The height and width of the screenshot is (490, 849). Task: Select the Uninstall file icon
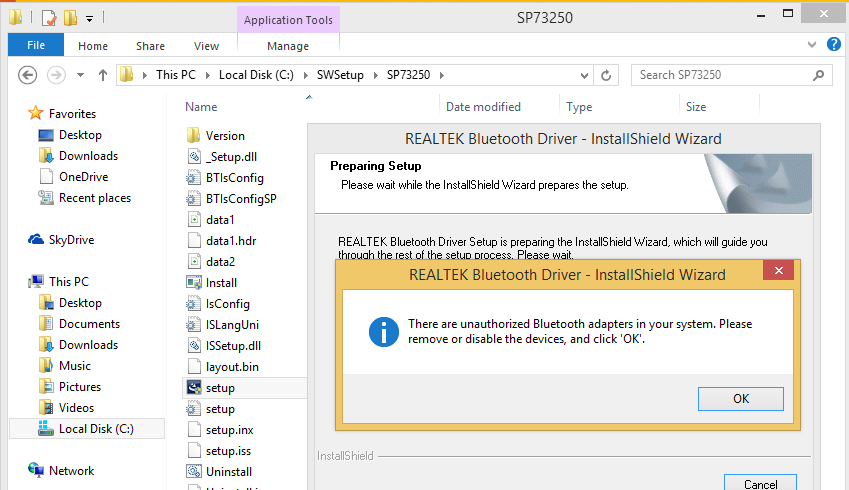[x=193, y=472]
